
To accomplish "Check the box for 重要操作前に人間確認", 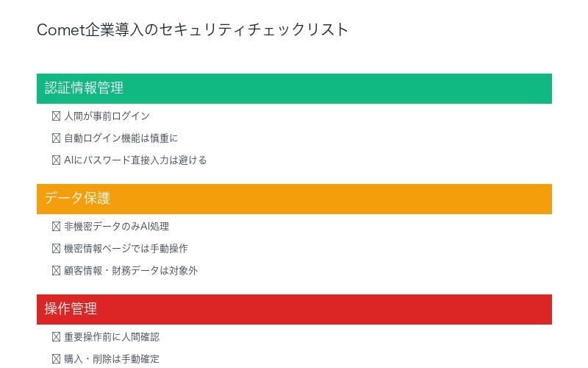I will click(x=57, y=337).
